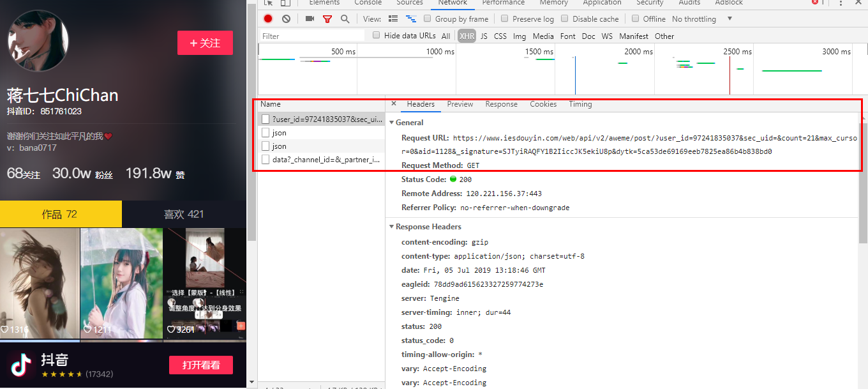Switch to large request rows view icon
The width and height of the screenshot is (868, 389).
coord(393,19)
